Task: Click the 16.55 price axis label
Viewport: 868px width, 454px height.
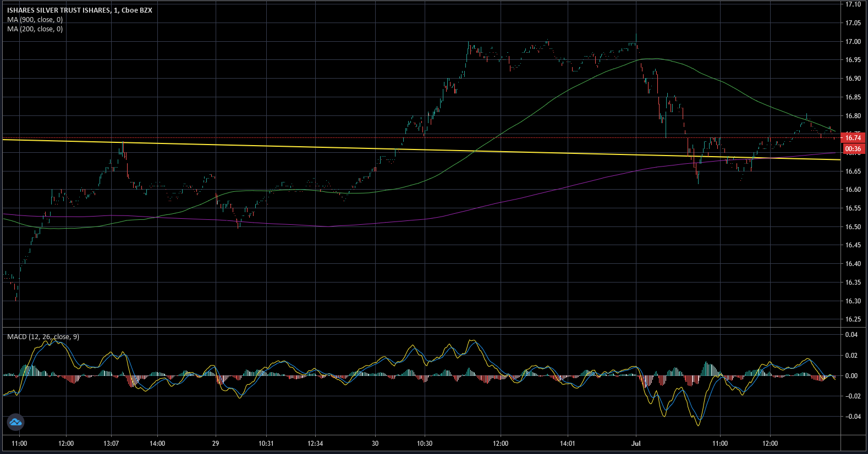Action: pos(853,208)
